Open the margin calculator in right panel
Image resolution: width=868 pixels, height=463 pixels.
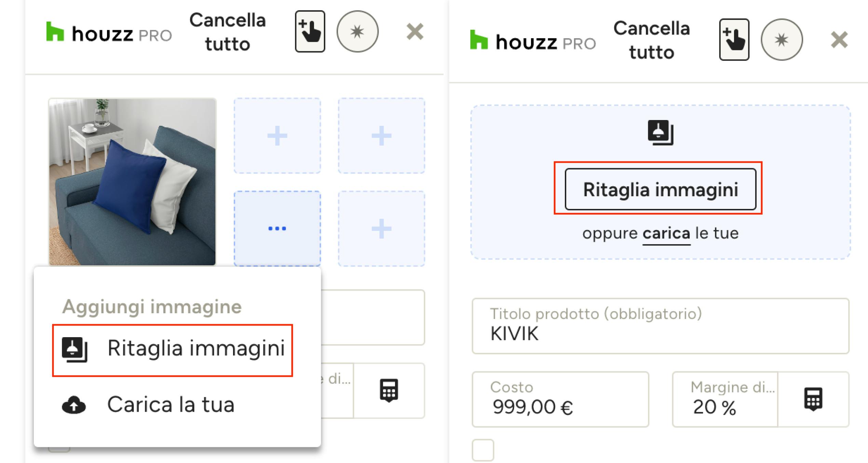tap(813, 399)
